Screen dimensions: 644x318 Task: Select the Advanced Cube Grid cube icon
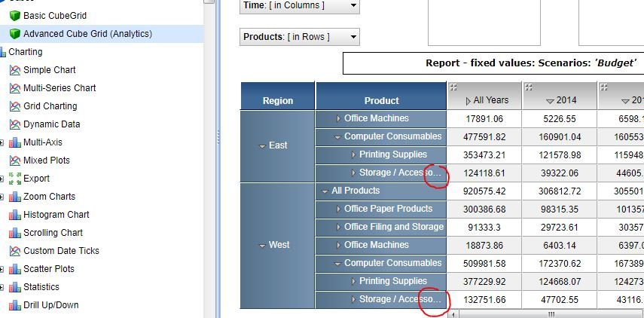pos(15,34)
